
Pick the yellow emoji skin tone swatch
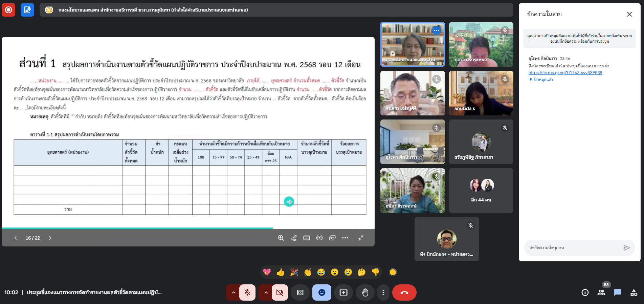pos(393,272)
